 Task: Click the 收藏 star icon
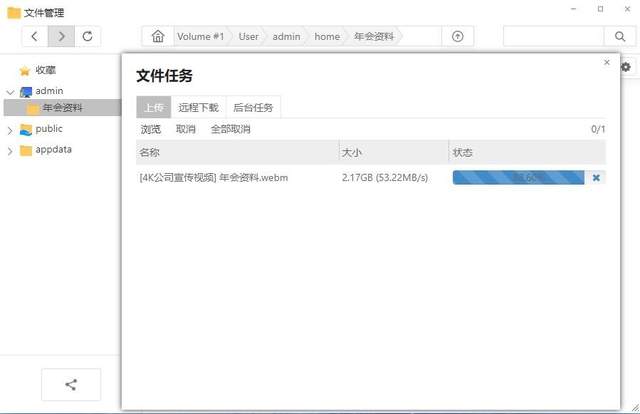25,71
